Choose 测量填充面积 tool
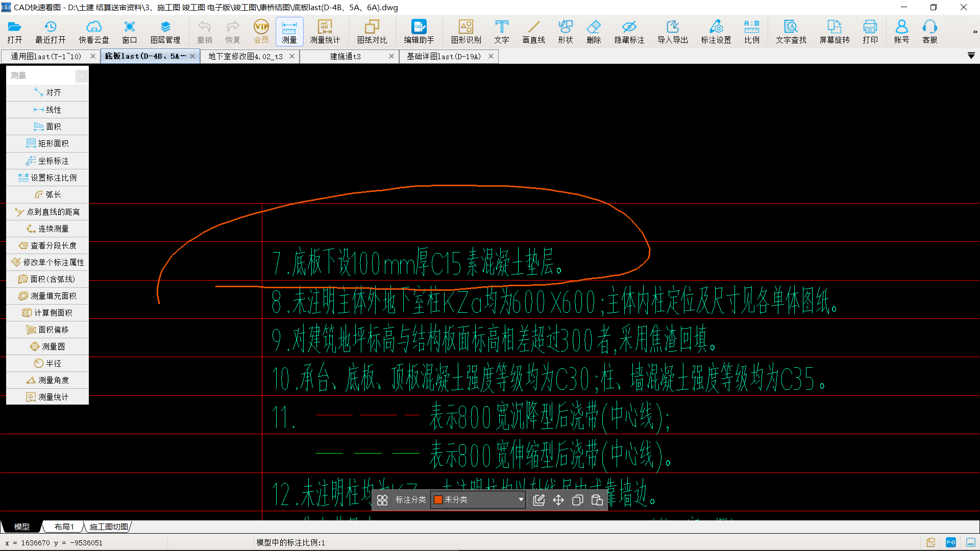The image size is (980, 551). [47, 296]
